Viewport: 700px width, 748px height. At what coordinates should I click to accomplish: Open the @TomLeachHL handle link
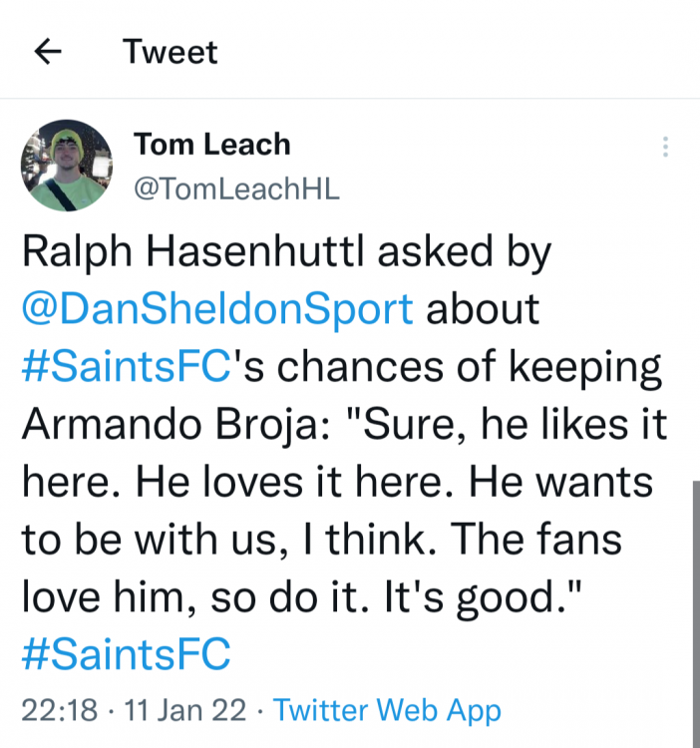(x=236, y=188)
